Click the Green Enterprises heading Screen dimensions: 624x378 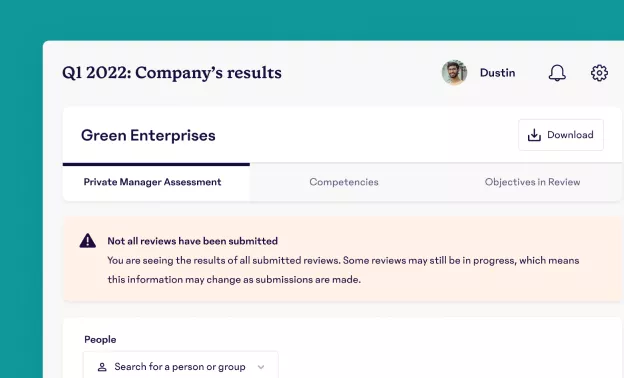tap(148, 135)
